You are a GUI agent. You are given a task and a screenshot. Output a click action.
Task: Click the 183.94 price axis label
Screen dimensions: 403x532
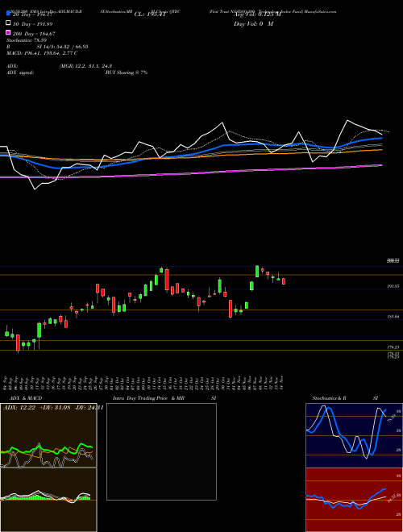393,317
